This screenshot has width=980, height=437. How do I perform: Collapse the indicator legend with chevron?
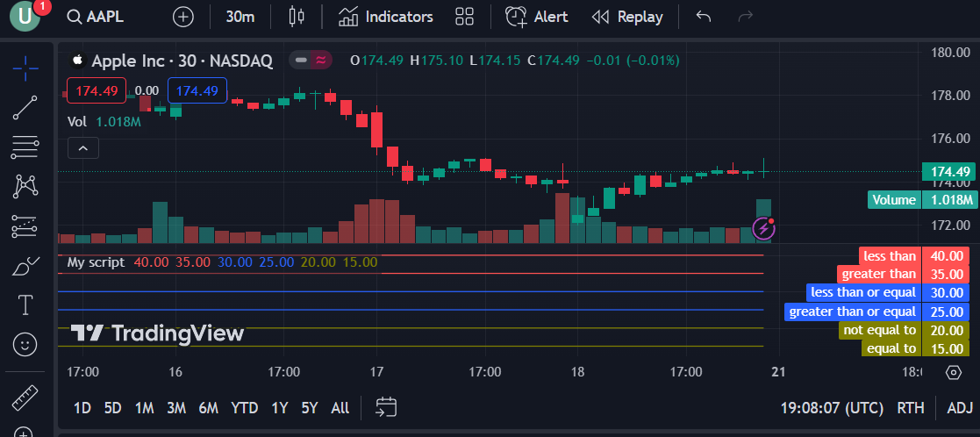pos(83,149)
